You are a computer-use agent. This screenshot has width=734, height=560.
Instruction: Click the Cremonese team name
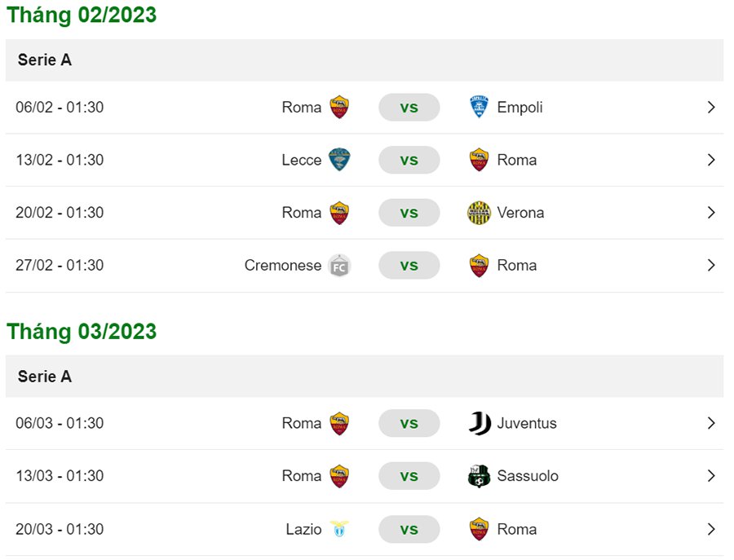point(282,265)
